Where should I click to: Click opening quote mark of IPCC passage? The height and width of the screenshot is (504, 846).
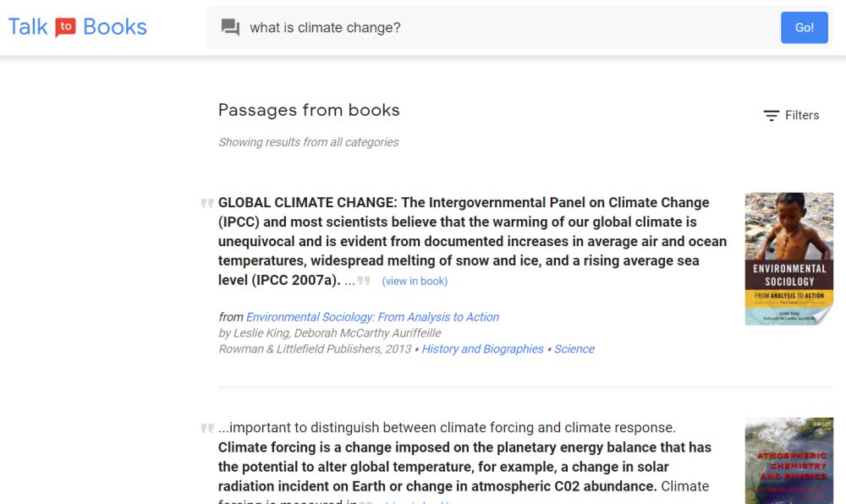click(207, 203)
